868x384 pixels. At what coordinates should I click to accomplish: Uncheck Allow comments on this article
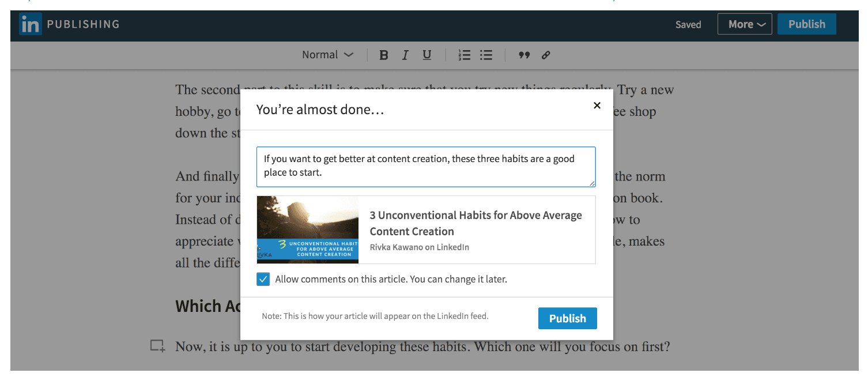263,280
